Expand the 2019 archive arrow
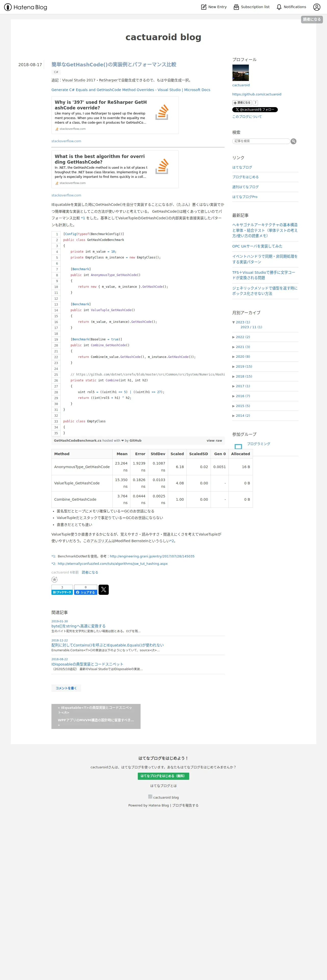 click(233, 367)
